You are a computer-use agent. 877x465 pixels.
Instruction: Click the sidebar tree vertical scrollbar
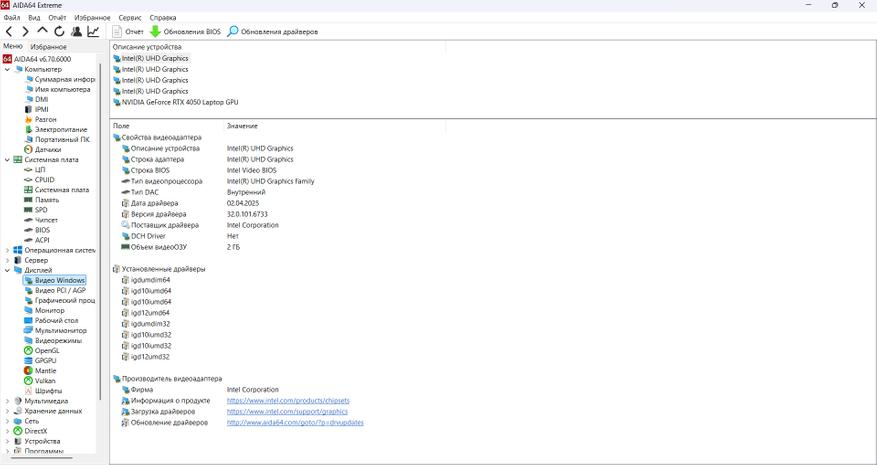100,231
